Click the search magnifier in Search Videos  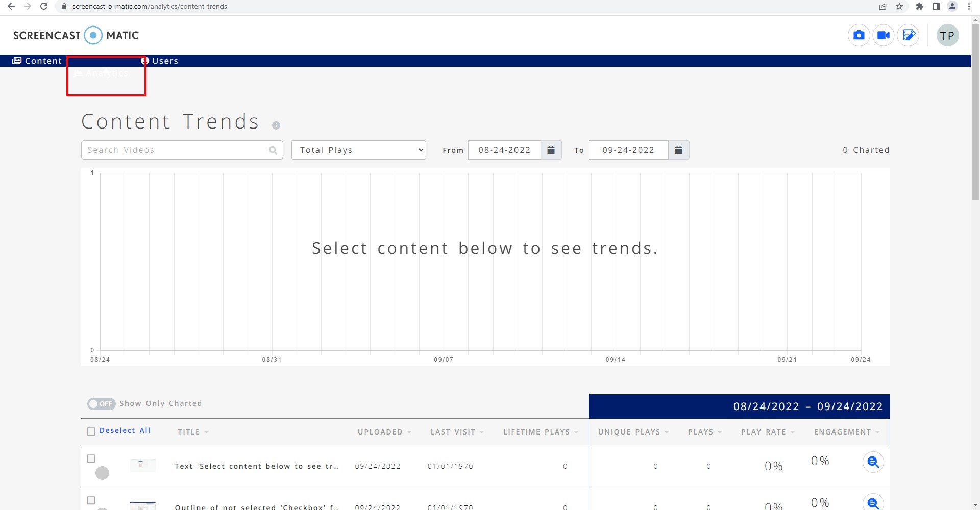[x=273, y=150]
